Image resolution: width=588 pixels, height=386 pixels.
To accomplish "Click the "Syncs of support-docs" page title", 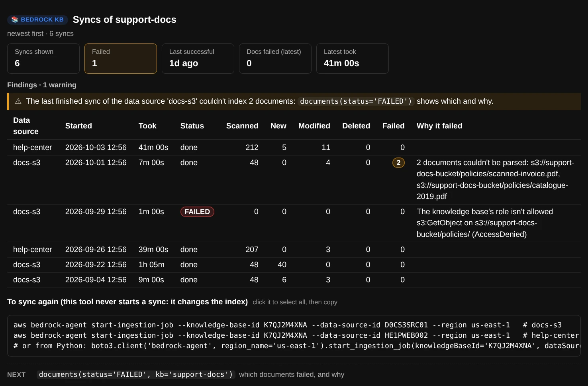I will pos(125,20).
